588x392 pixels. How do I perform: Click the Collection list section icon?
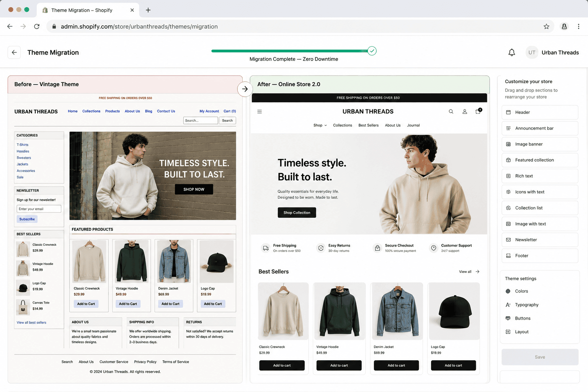tap(508, 208)
